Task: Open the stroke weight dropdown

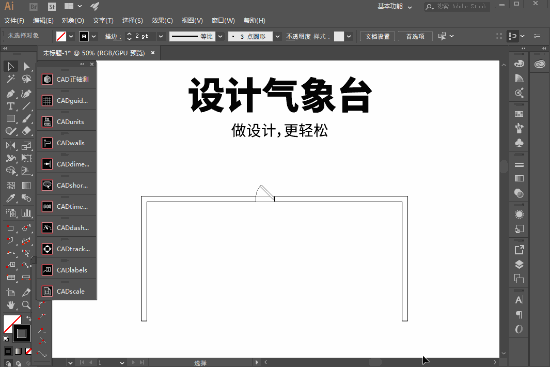Action: click(161, 36)
